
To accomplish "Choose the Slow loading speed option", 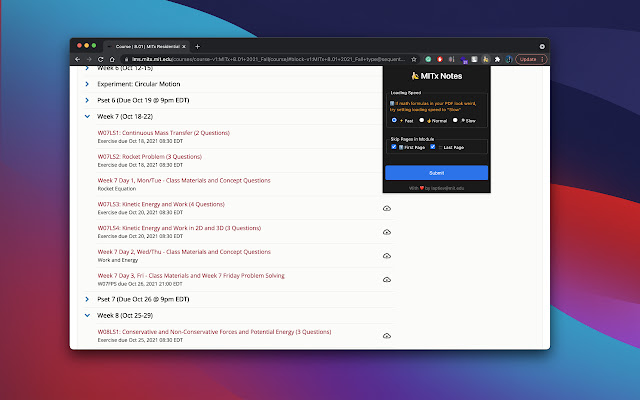I will pyautogui.click(x=455, y=120).
